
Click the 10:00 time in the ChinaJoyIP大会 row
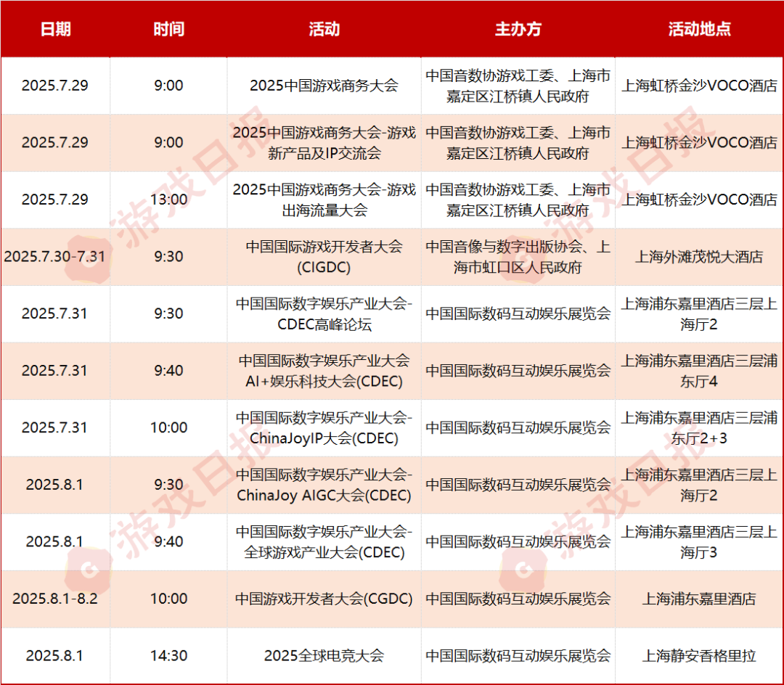[168, 427]
